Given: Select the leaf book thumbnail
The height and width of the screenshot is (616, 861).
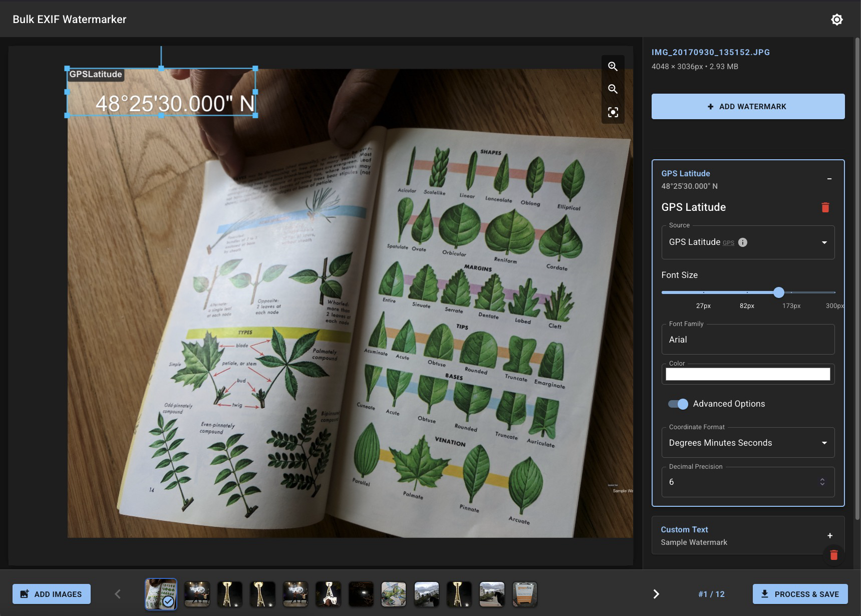Looking at the screenshot, I should (x=161, y=594).
